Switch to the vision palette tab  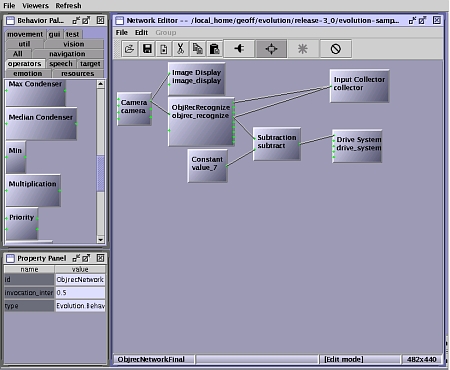74,44
